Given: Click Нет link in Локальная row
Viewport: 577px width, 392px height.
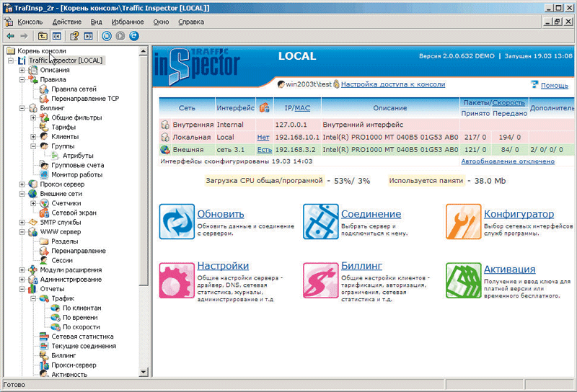Looking at the screenshot, I should [263, 137].
